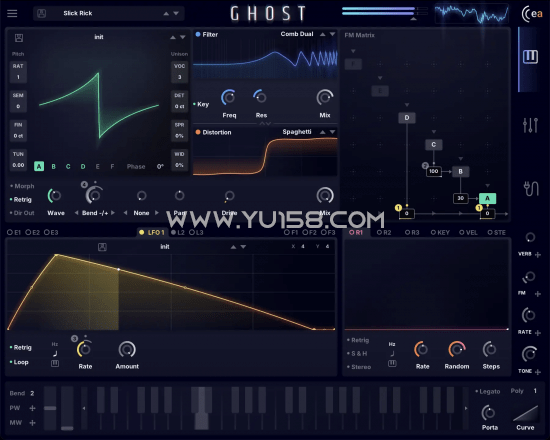Select the LFO 1 tab

pos(152,232)
